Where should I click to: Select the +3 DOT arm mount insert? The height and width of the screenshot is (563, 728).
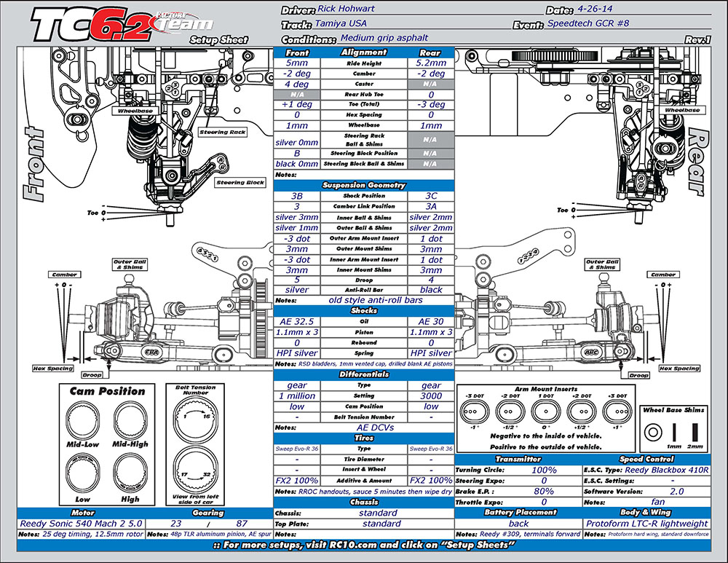(x=617, y=411)
